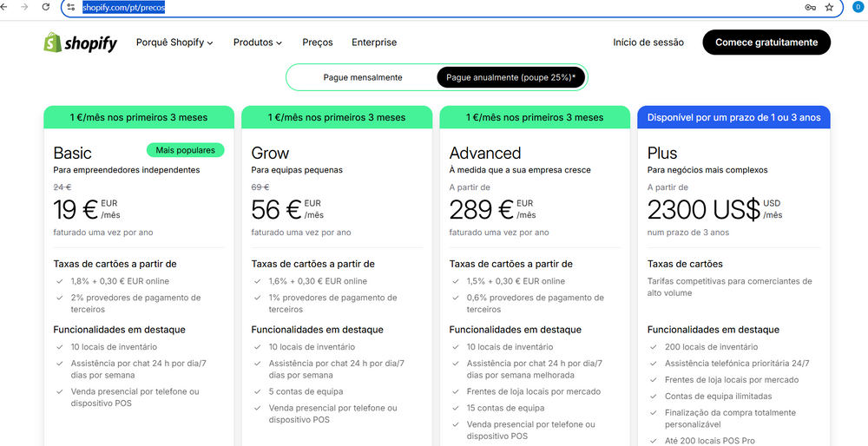The width and height of the screenshot is (868, 446).
Task: Bookmark this page with the star
Action: [x=829, y=7]
